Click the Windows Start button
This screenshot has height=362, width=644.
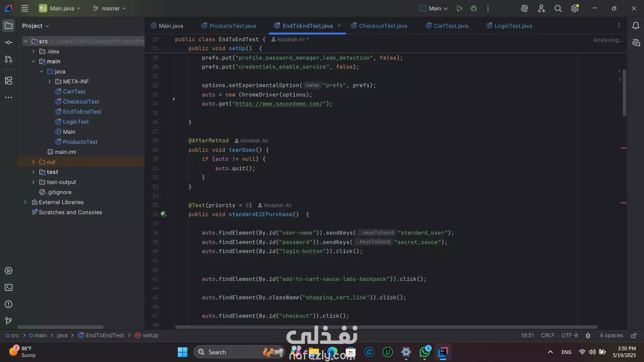pos(182,352)
